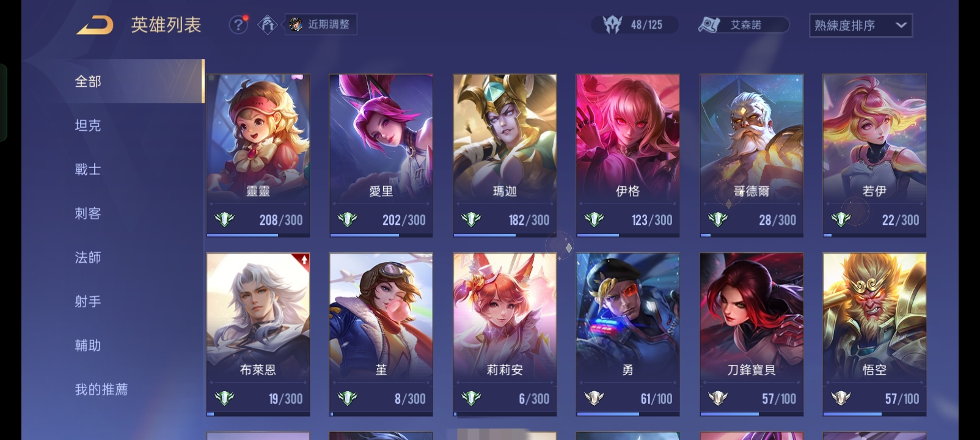Click the 艾森諾 scroll icon
This screenshot has width=980, height=440.
click(709, 25)
